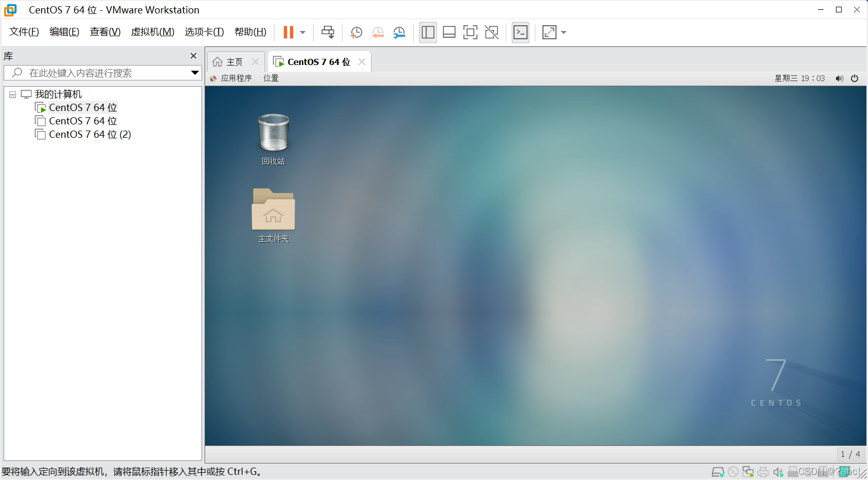Toggle the thumbnail bar view
This screenshot has width=868, height=480.
[x=449, y=33]
